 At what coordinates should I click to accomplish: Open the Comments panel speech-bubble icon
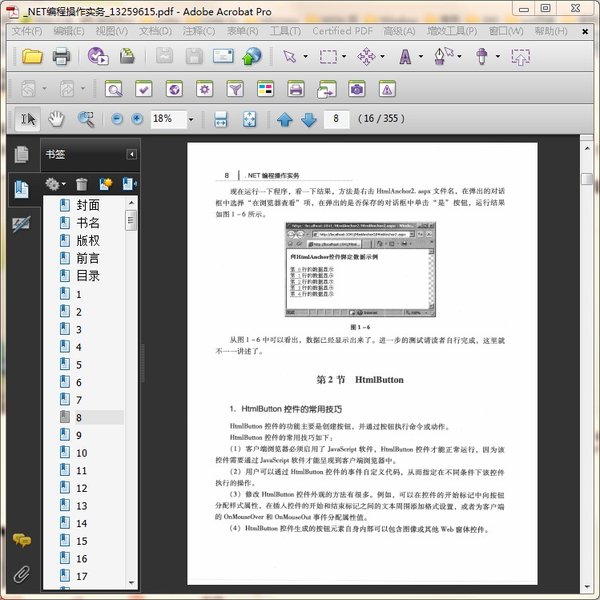21,541
